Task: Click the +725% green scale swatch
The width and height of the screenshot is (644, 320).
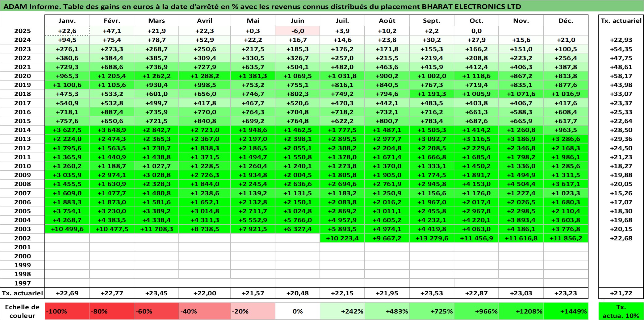Action: pos(432,311)
